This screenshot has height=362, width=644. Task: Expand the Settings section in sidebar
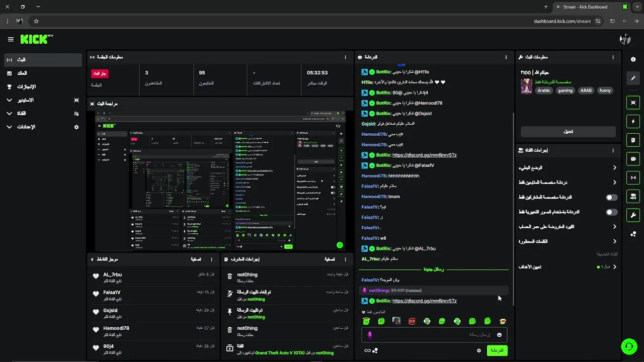point(43,127)
